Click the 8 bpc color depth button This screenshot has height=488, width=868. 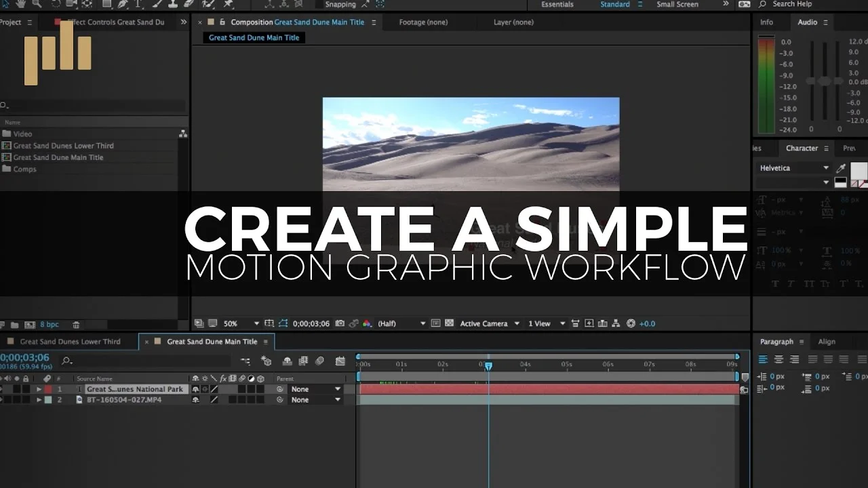(50, 325)
